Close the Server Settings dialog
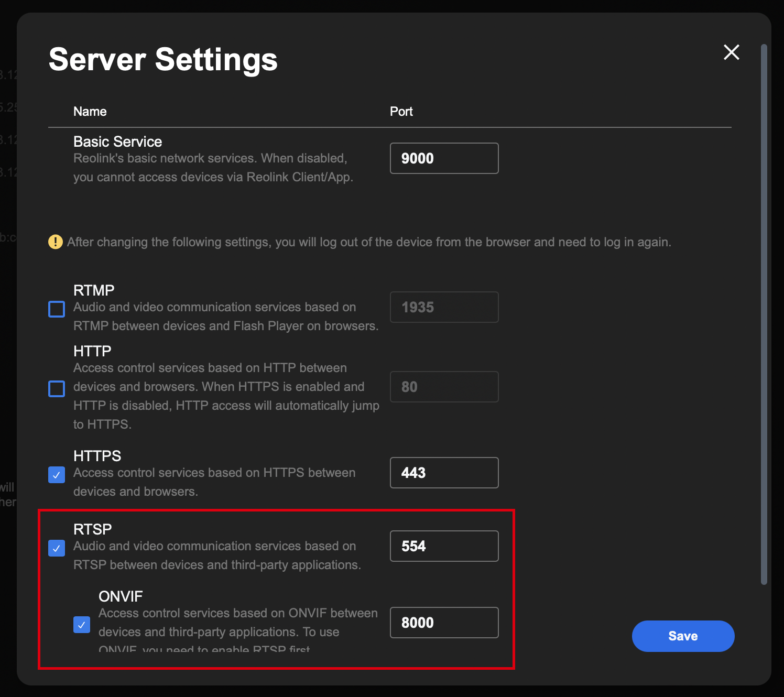Viewport: 784px width, 697px height. [731, 52]
